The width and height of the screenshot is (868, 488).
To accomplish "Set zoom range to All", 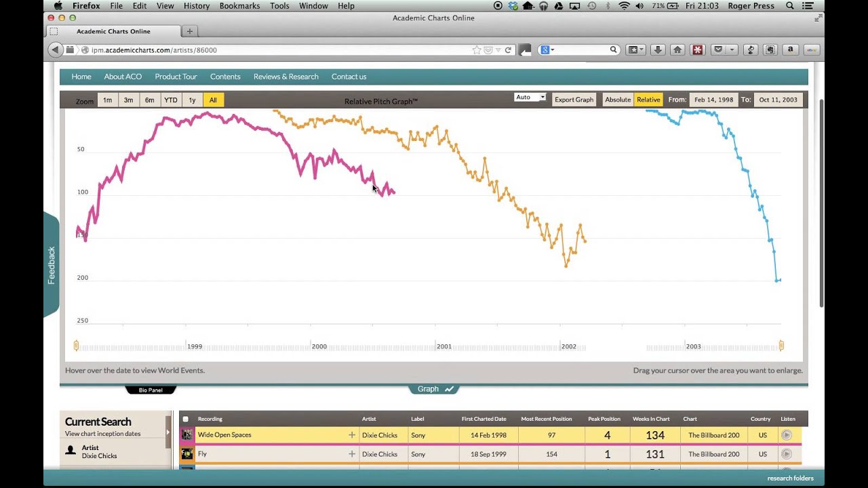I will (x=213, y=100).
